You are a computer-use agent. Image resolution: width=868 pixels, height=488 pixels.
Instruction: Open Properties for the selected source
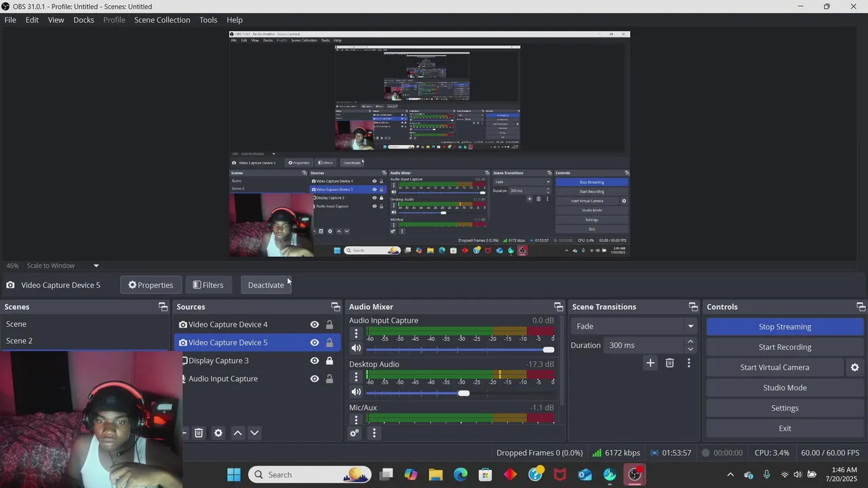pyautogui.click(x=151, y=285)
